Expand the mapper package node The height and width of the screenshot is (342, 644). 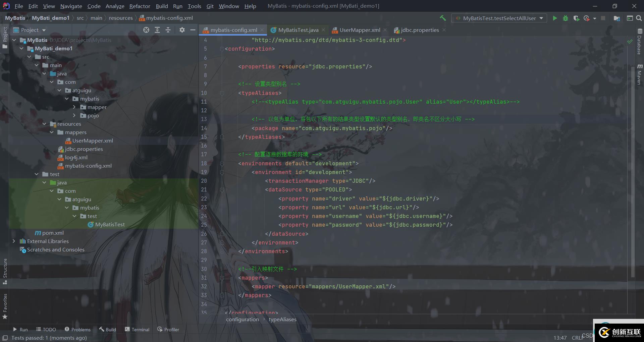(74, 107)
